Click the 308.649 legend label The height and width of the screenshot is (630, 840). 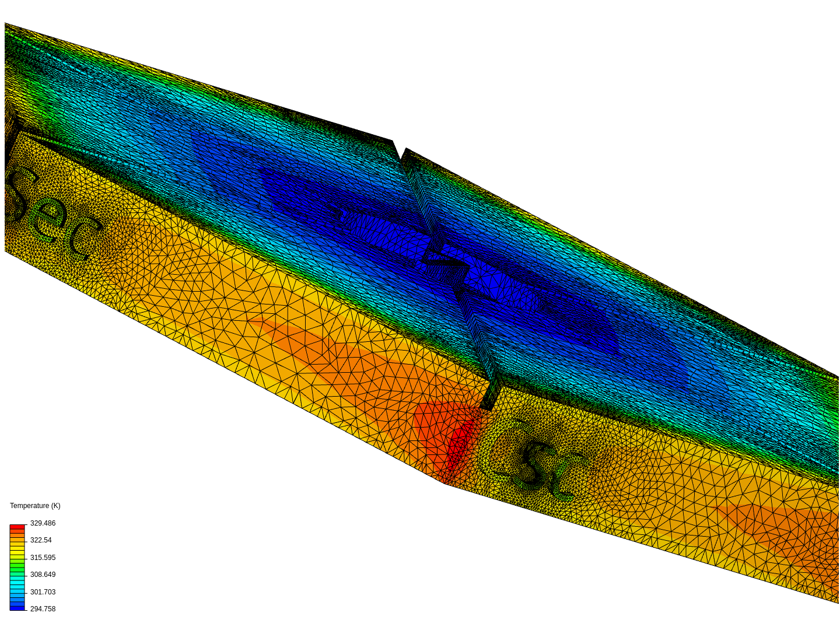coord(43,575)
